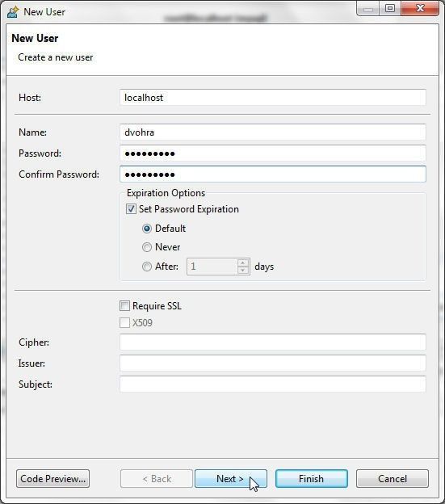Click the Issuer input box
This screenshot has height=504, width=445.
tap(273, 363)
